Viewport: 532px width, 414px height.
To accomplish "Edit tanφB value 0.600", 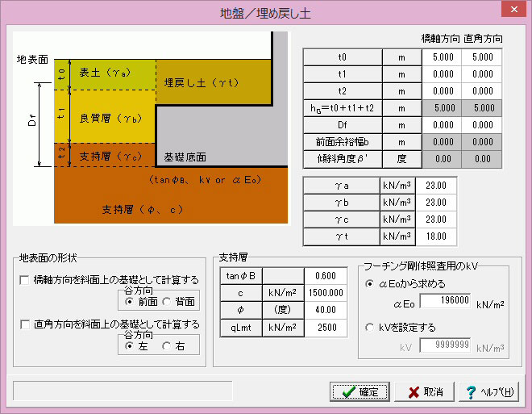I will pos(326,276).
